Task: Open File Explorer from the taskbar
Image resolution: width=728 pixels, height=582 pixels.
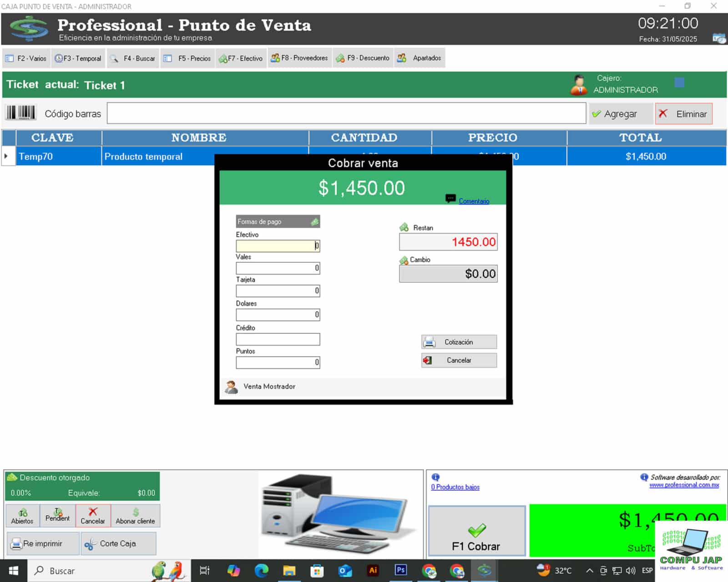Action: point(289,570)
